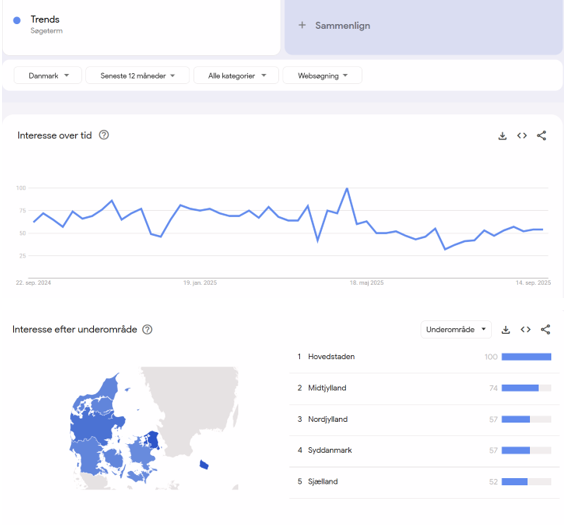Click the 19. jan. 2025 axis label
Image resolution: width=565 pixels, height=525 pixels.
coord(200,283)
